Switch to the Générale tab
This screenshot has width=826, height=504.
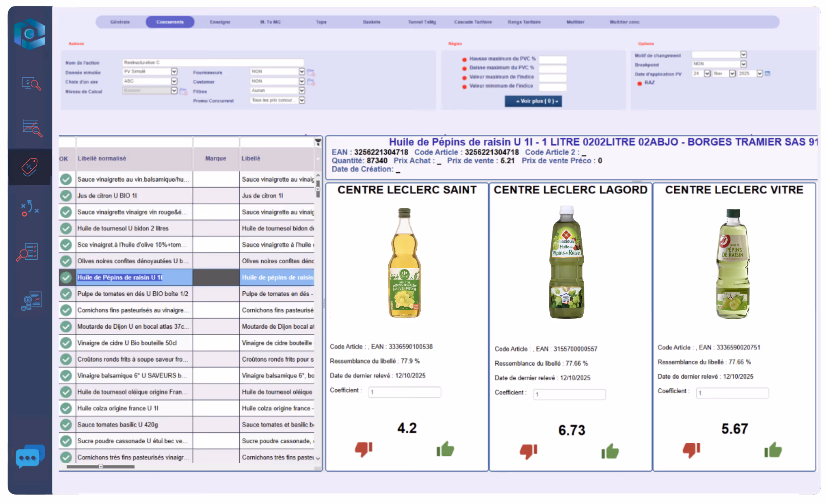(x=120, y=22)
